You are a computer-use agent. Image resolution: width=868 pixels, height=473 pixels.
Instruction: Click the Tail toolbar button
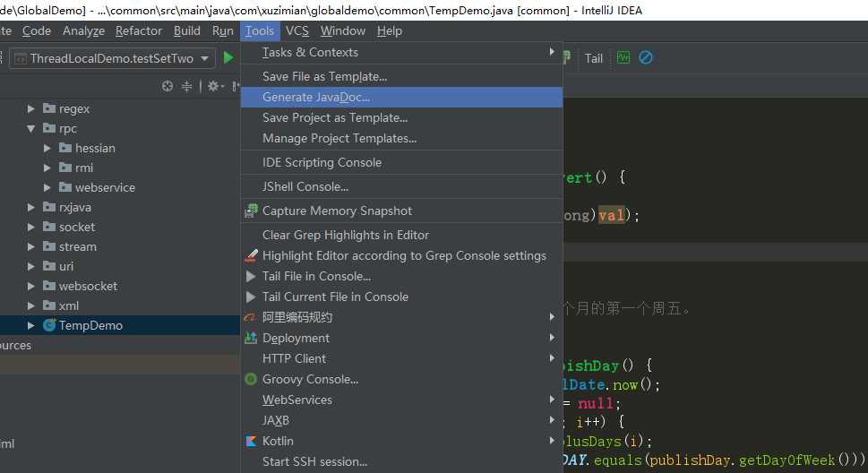click(x=593, y=58)
